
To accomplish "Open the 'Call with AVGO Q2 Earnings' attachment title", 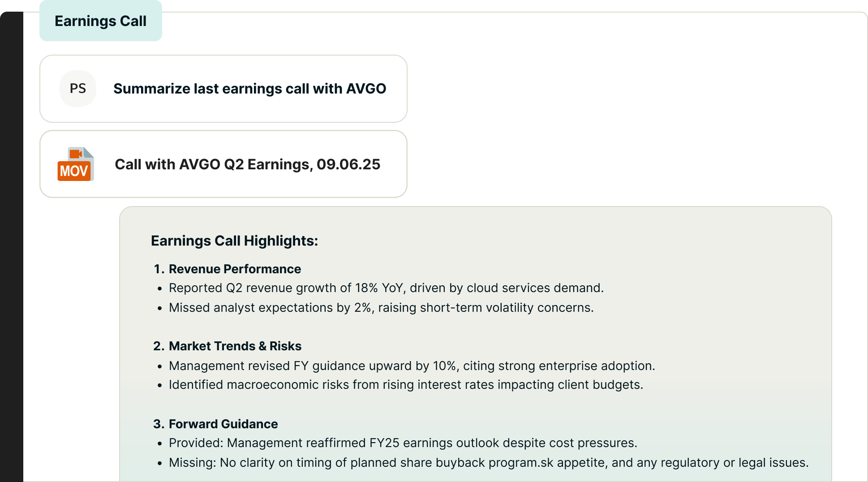I will click(x=247, y=164).
